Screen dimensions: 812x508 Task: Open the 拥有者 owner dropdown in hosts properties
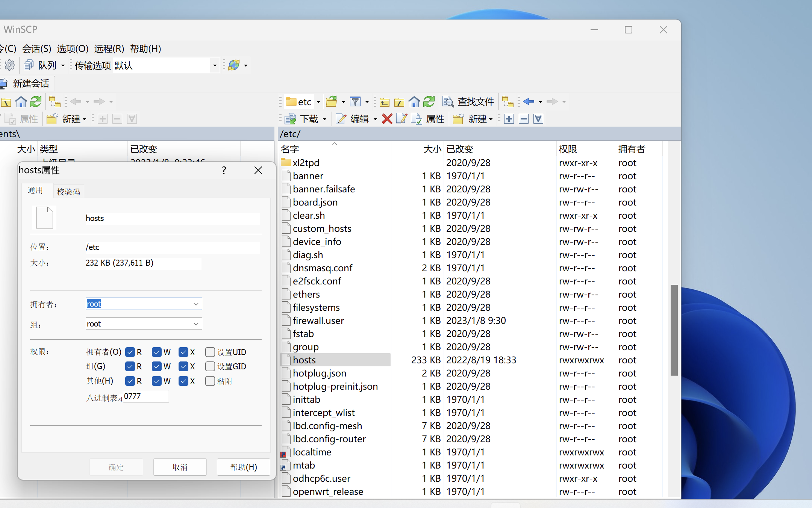[195, 304]
